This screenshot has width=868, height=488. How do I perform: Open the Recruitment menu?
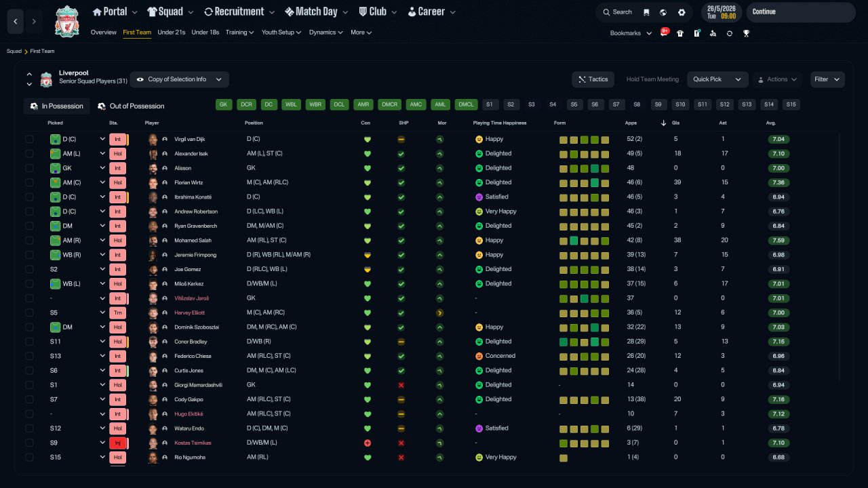point(239,12)
